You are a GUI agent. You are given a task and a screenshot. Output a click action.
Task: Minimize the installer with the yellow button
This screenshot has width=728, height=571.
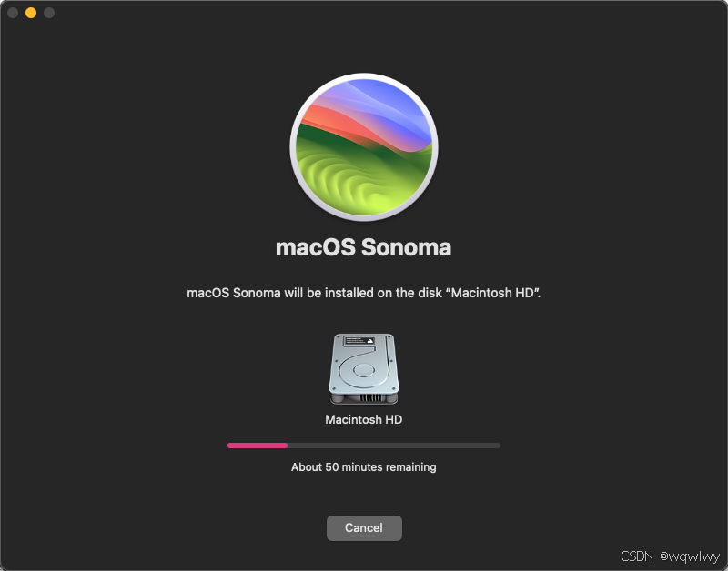(x=31, y=13)
